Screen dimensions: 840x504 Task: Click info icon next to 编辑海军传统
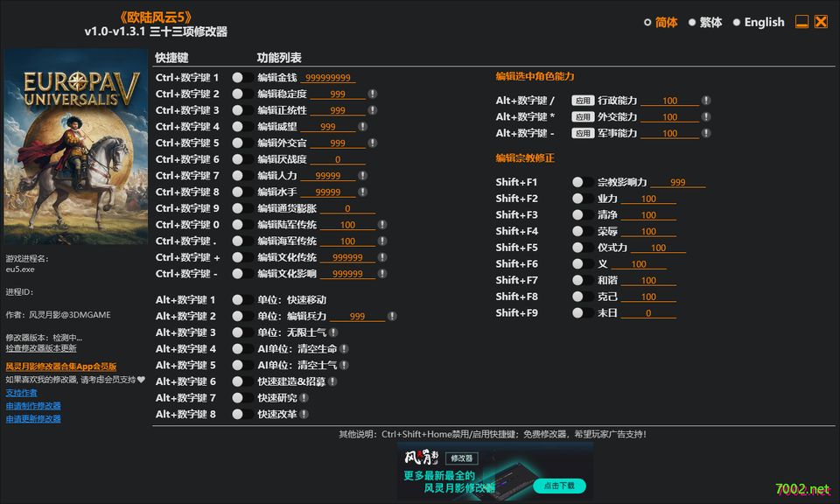(382, 241)
